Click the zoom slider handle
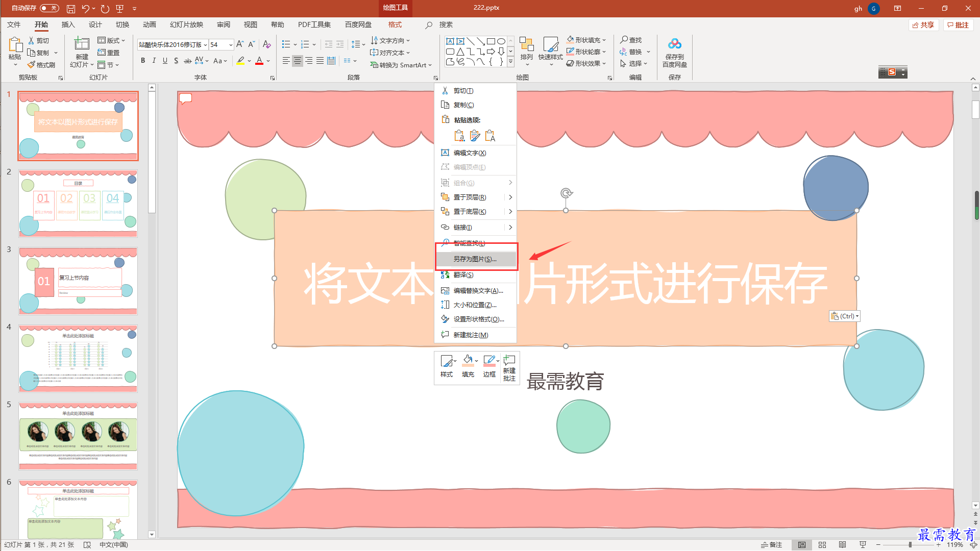Image resolution: width=980 pixels, height=551 pixels. pos(910,545)
